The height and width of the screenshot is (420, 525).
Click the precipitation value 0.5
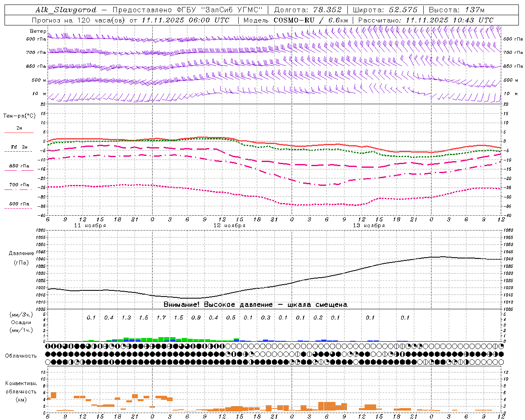point(231,318)
